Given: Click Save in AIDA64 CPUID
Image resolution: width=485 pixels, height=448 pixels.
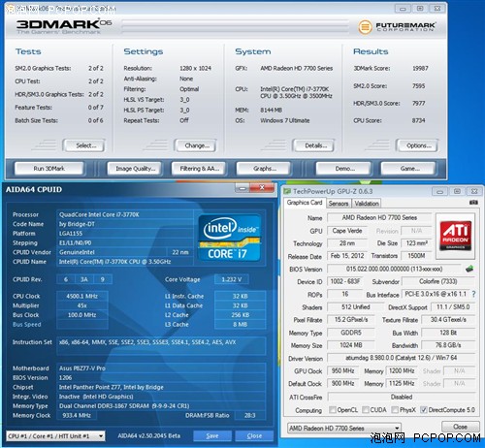Looking at the screenshot, I should point(212,436).
